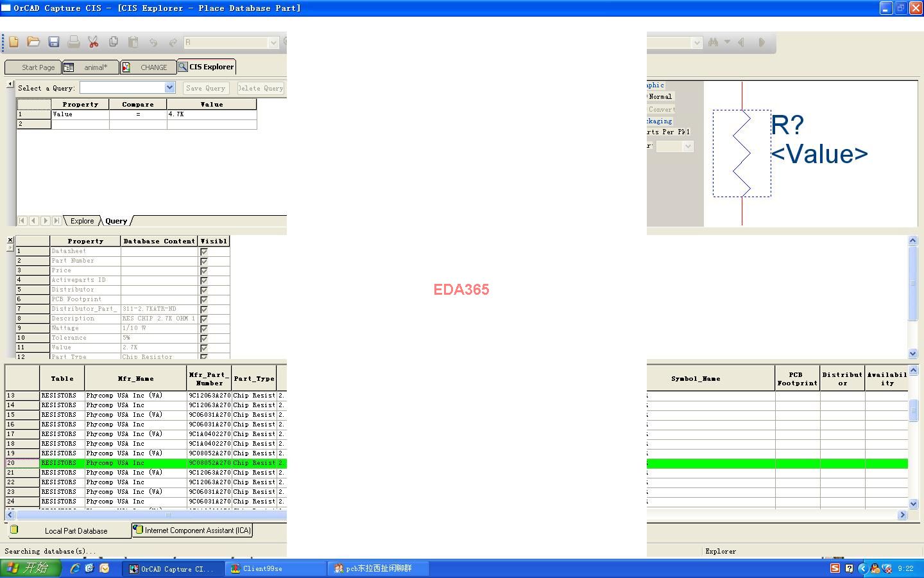
Task: Click the Delete Query button
Action: coord(261,88)
